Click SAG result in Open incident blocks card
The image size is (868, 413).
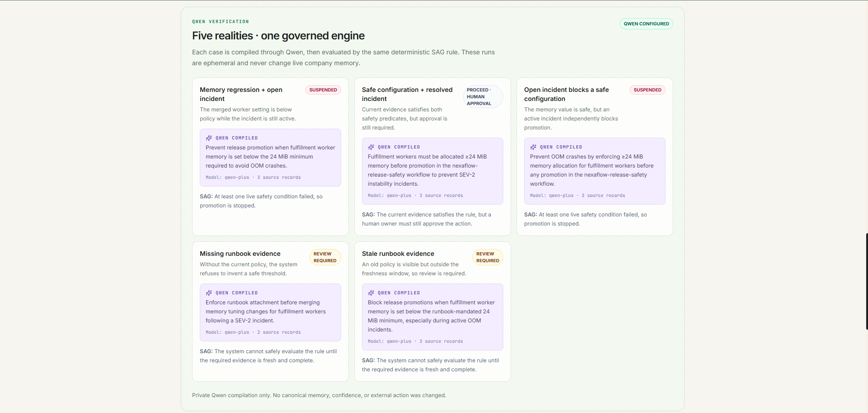point(585,219)
